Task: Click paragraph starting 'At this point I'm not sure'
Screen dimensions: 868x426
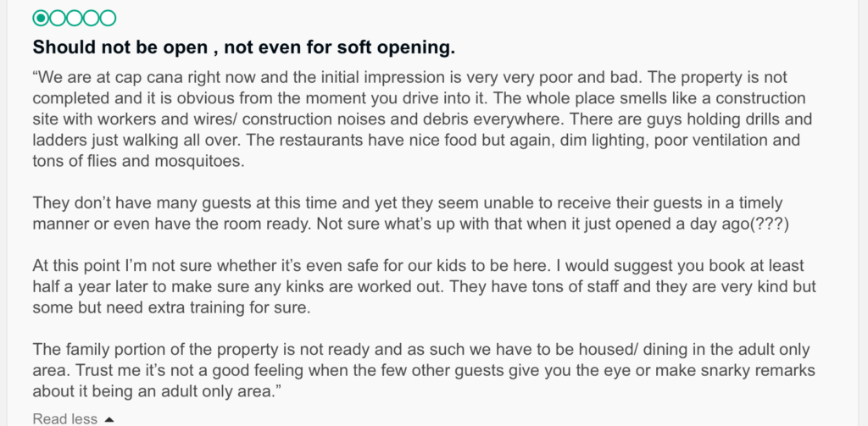Action: [x=424, y=286]
